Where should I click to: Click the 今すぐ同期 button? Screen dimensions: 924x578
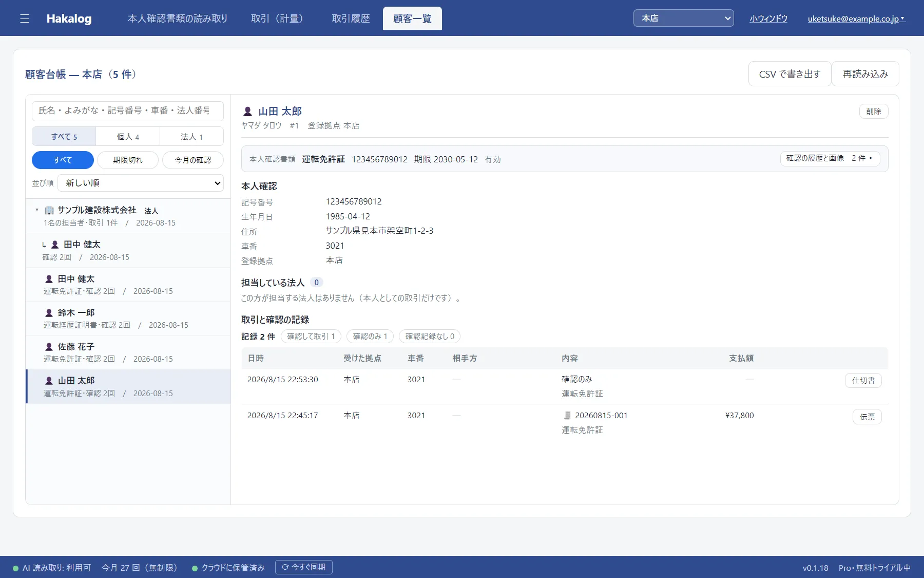(x=304, y=567)
